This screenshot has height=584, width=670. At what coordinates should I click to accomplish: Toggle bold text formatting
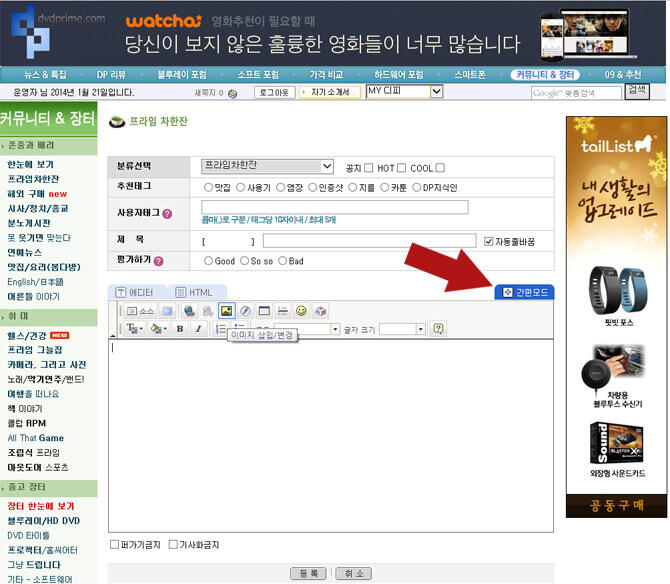tap(180, 329)
